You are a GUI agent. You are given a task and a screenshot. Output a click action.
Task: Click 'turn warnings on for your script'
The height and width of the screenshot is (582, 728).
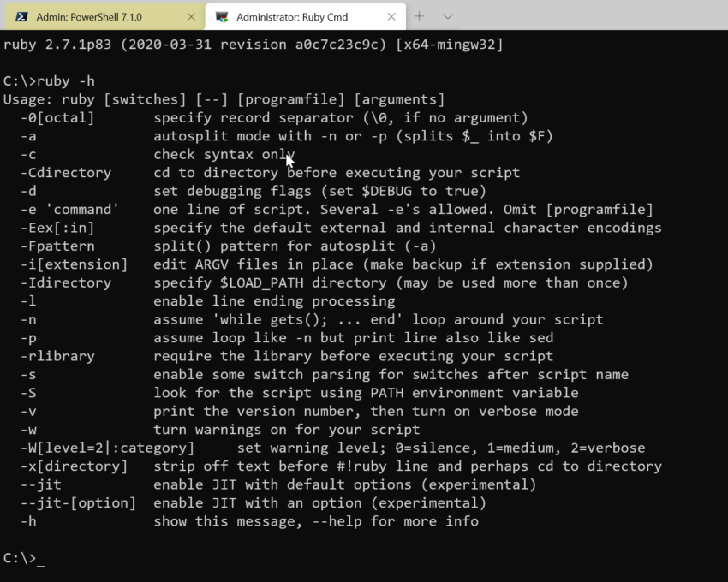tap(286, 430)
